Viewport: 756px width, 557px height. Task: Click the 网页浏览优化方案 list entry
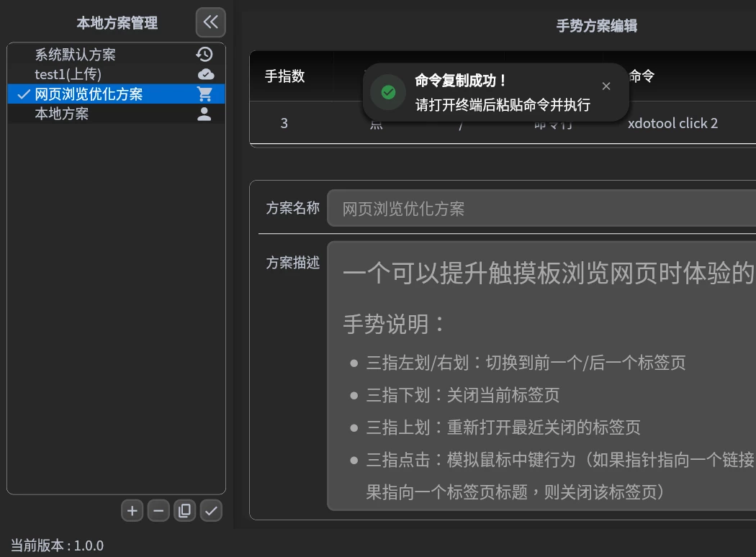click(89, 94)
